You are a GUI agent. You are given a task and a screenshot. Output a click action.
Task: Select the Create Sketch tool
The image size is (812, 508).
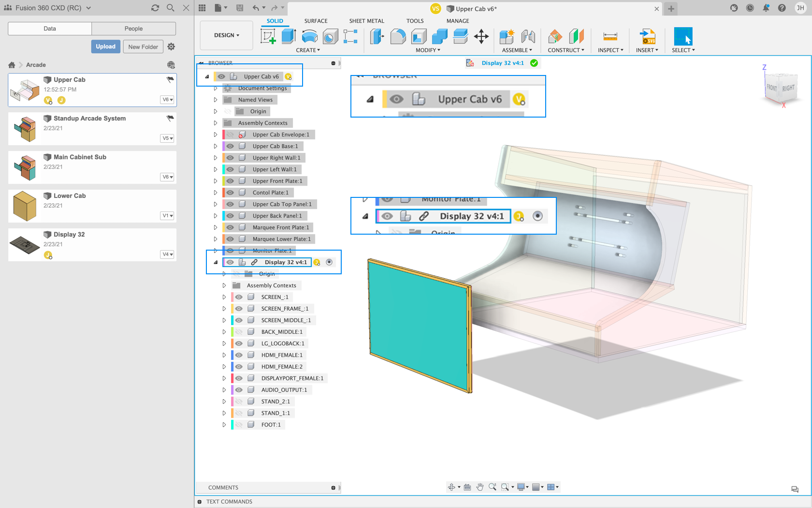pos(268,36)
